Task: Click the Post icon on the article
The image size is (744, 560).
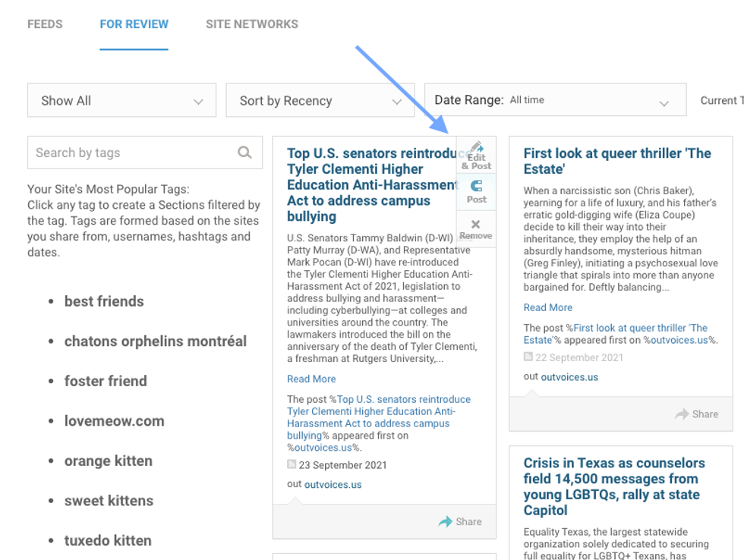Action: point(477,187)
